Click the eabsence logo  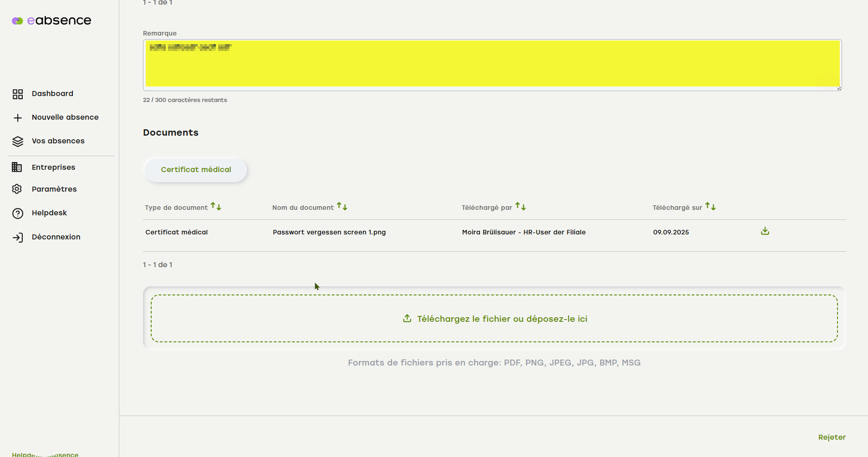(51, 20)
